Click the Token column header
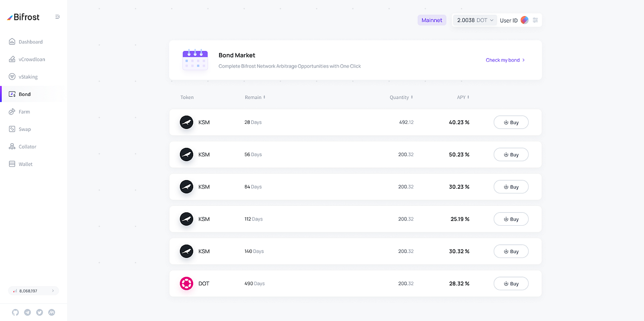The height and width of the screenshot is (321, 644). pyautogui.click(x=187, y=98)
